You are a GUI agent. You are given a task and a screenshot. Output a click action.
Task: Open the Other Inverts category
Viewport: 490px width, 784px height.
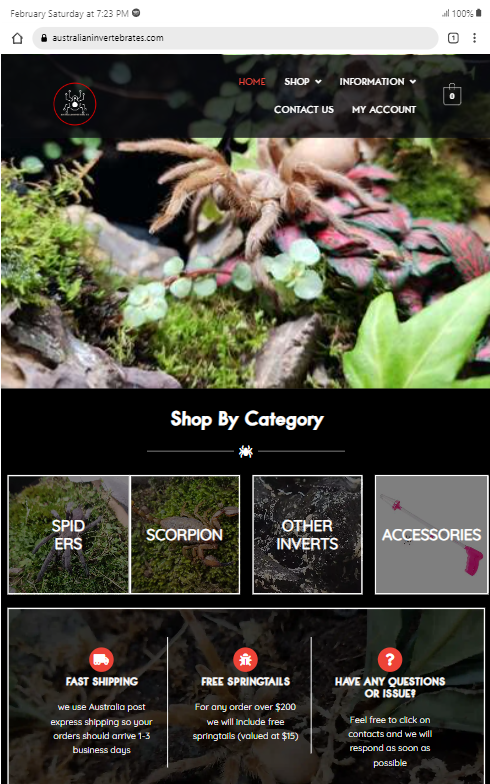tap(307, 534)
